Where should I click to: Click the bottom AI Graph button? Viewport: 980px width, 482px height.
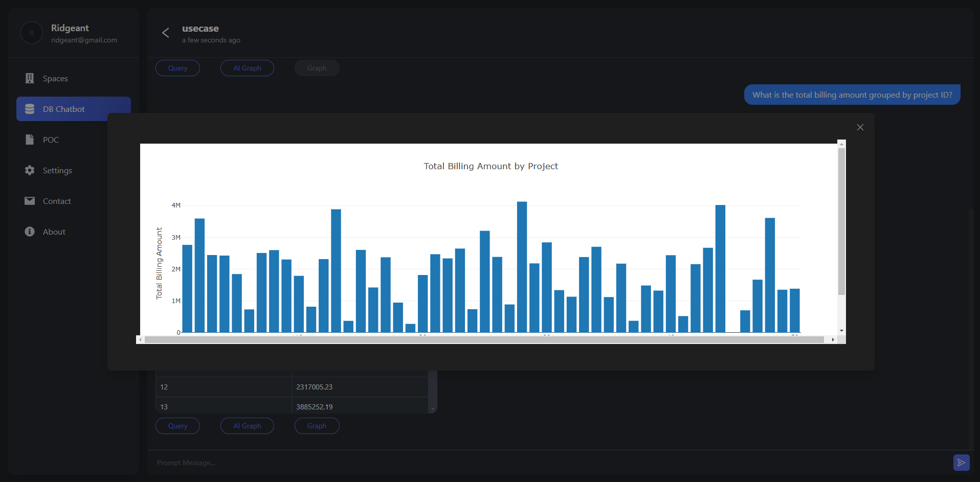[x=247, y=426]
